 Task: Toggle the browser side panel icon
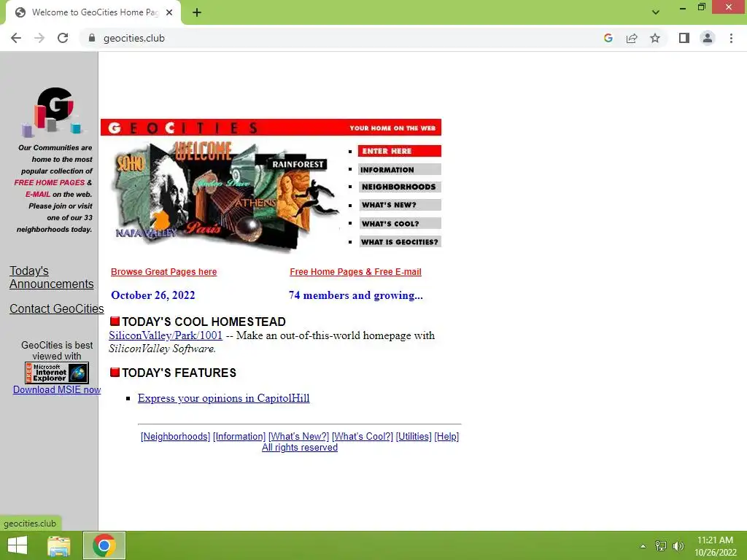click(x=684, y=38)
